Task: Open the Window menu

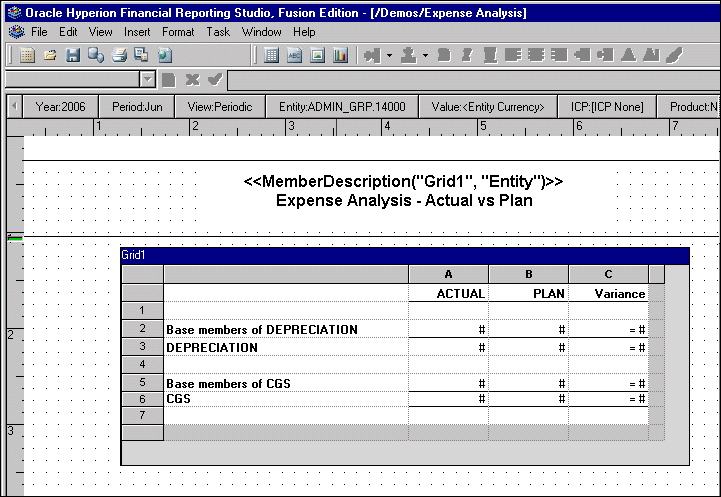Action: point(262,32)
